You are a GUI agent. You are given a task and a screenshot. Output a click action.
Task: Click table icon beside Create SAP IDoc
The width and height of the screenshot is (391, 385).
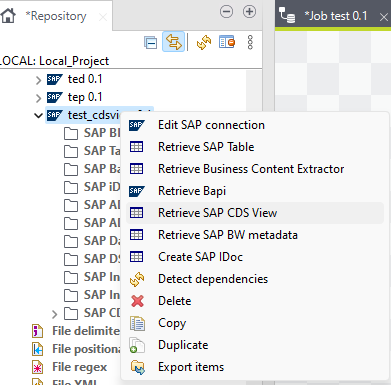[x=136, y=257]
